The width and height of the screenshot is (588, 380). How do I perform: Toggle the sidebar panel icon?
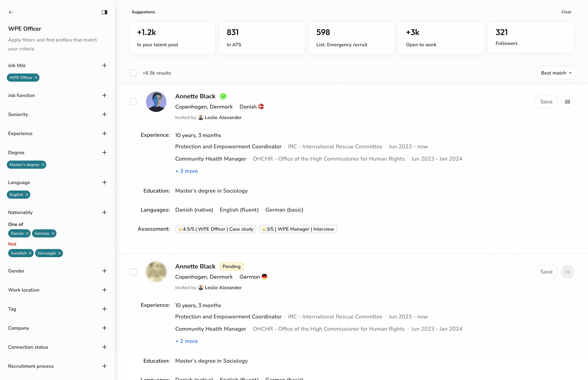point(104,12)
